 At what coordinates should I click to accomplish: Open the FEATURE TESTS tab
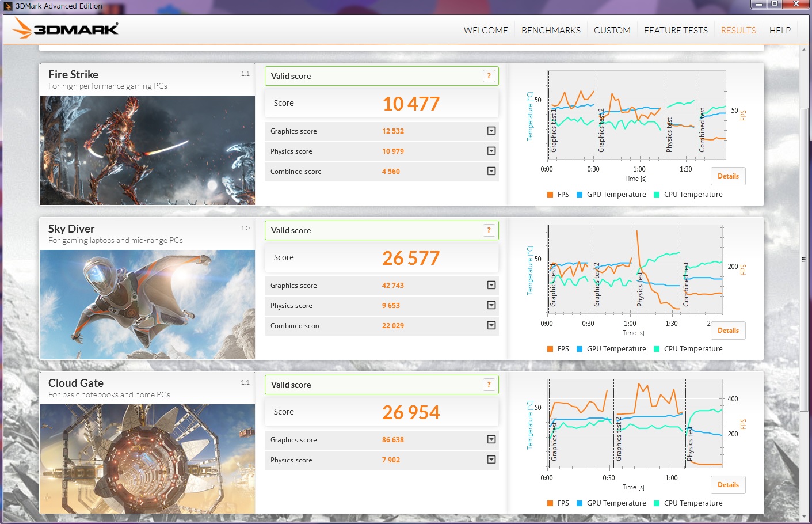pos(676,30)
